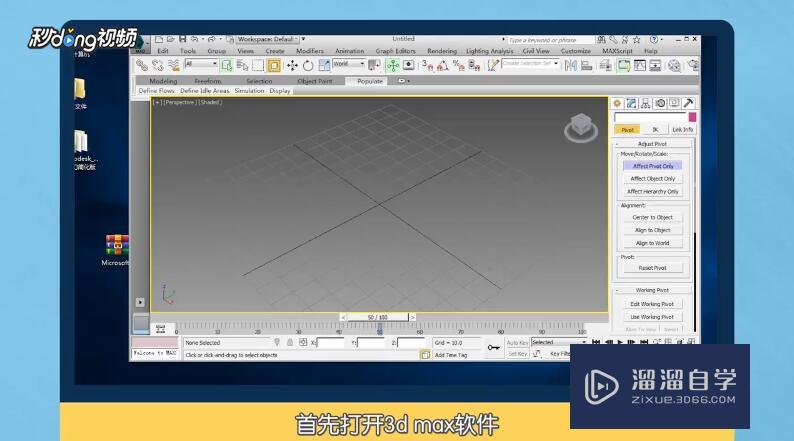Image resolution: width=794 pixels, height=441 pixels.
Task: Click the search keyword or phrase field
Action: (x=550, y=39)
